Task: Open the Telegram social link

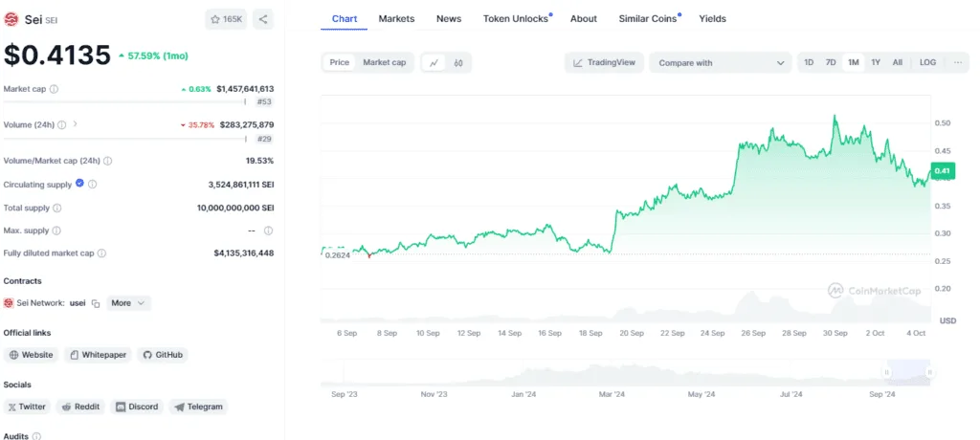Action: tap(198, 407)
